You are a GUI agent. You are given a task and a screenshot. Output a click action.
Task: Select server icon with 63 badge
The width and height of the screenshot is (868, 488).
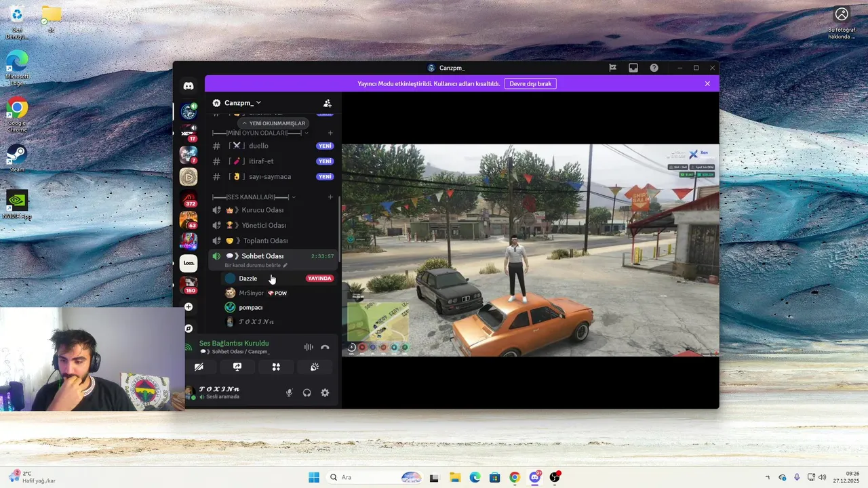coord(189,220)
